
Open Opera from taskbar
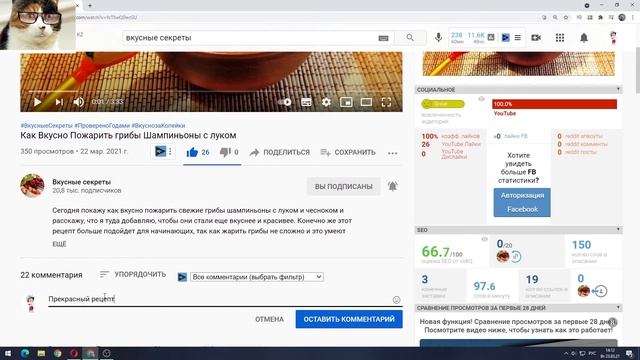click(x=74, y=353)
